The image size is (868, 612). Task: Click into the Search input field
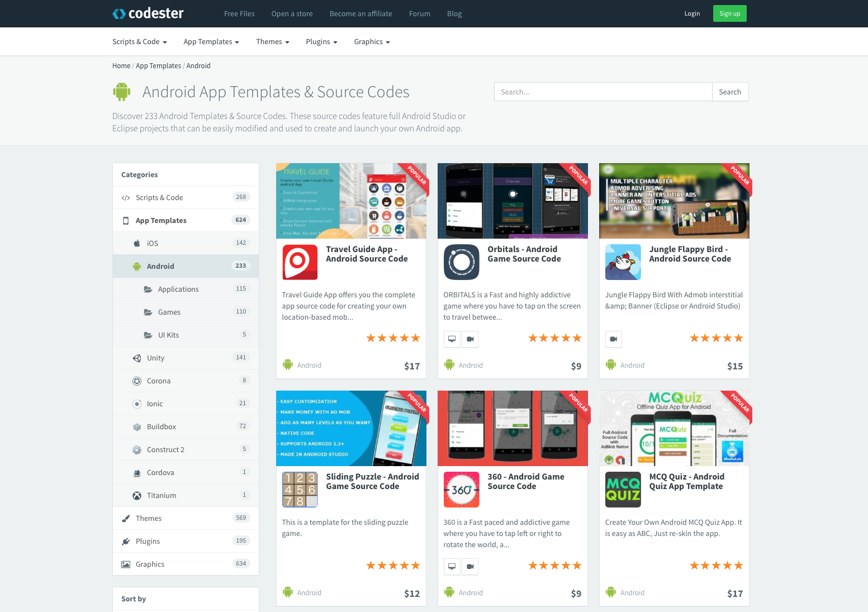pyautogui.click(x=603, y=92)
